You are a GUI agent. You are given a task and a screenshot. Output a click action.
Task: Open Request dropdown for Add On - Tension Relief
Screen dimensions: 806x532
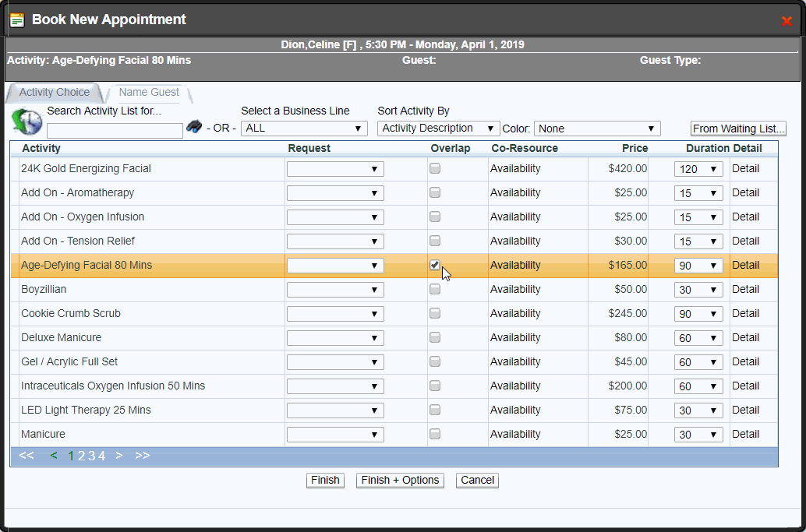click(x=335, y=241)
